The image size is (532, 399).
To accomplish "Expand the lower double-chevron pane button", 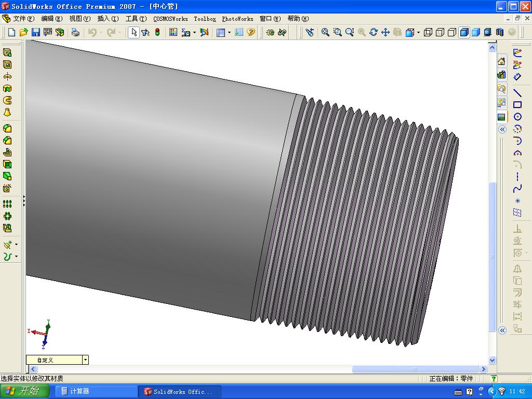I will pos(502,330).
